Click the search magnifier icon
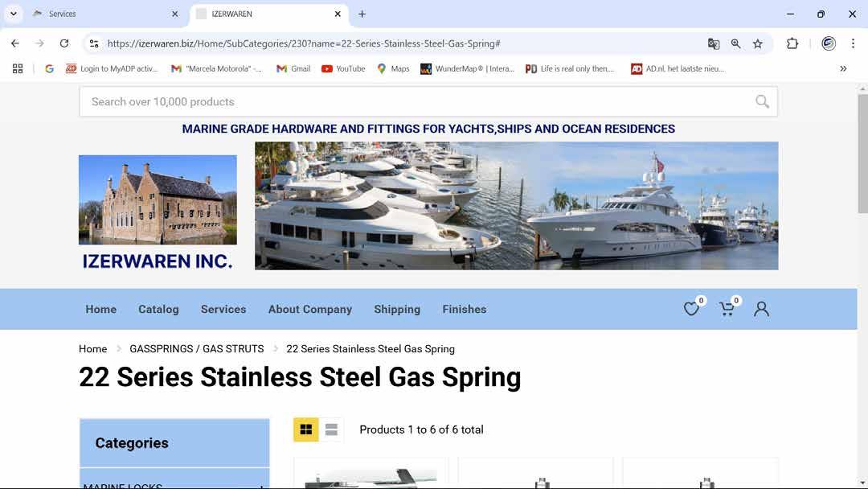This screenshot has width=868, height=489. [x=762, y=101]
